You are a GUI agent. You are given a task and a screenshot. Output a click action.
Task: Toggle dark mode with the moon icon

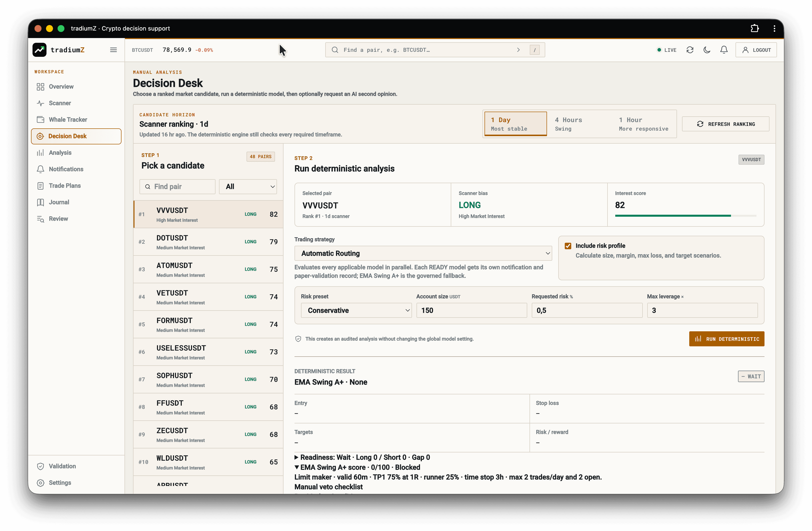(707, 50)
